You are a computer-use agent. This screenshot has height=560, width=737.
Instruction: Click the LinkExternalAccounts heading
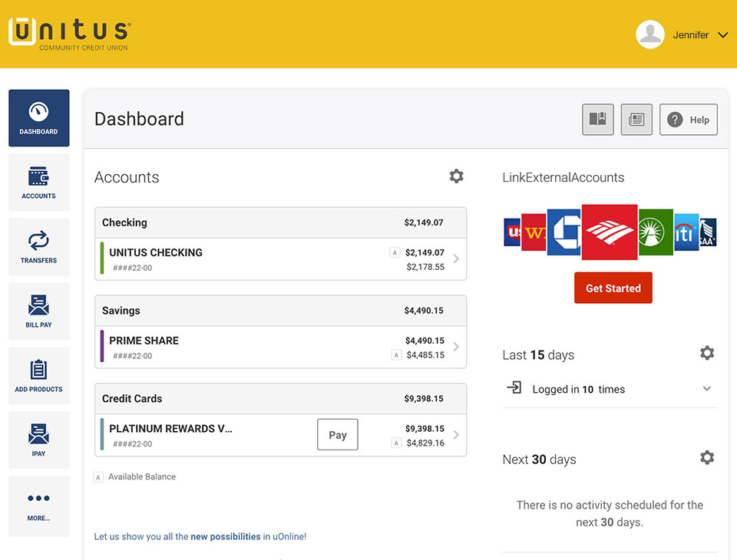563,177
